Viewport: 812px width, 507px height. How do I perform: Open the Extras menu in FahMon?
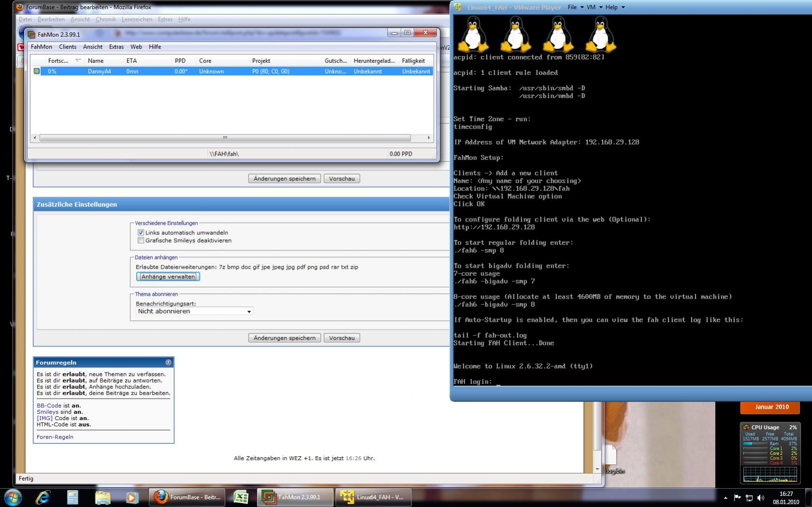pos(117,47)
